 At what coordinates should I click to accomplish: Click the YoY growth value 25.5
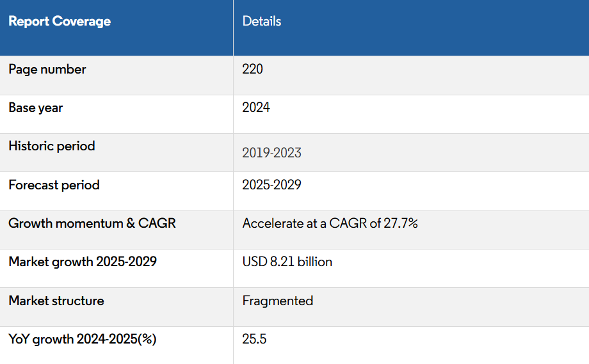click(254, 339)
